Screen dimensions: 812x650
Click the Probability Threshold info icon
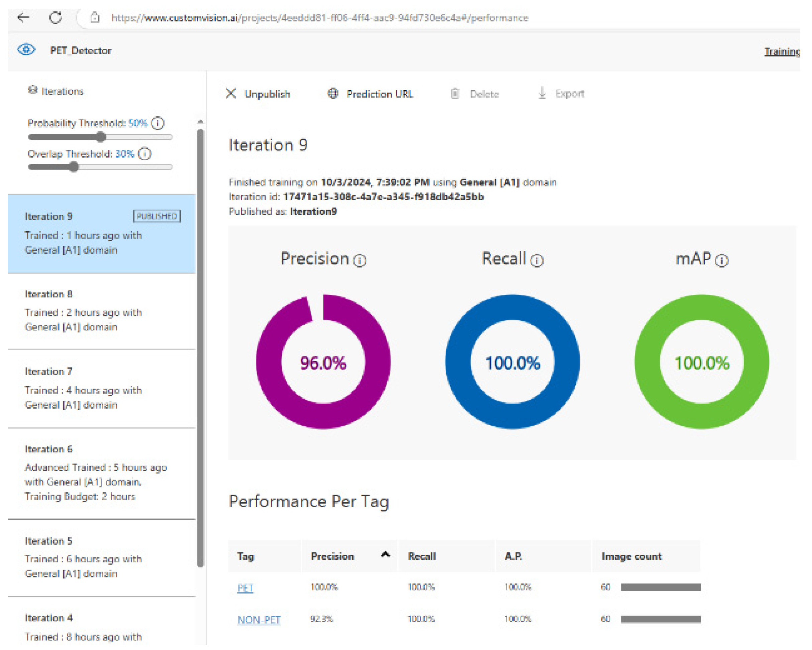(158, 123)
